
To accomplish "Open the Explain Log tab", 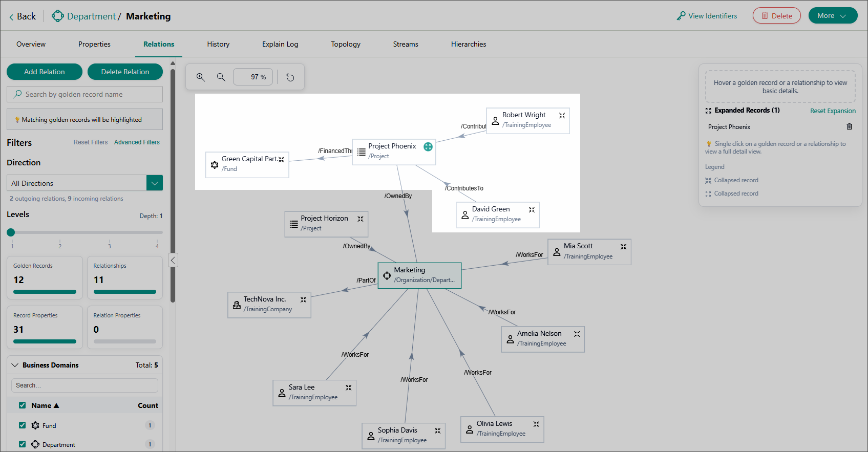I will coord(280,44).
